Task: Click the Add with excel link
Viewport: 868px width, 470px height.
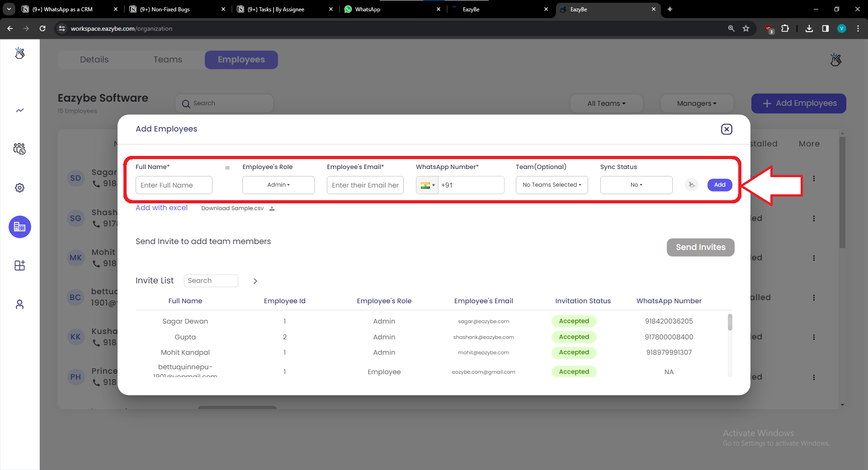Action: point(161,208)
